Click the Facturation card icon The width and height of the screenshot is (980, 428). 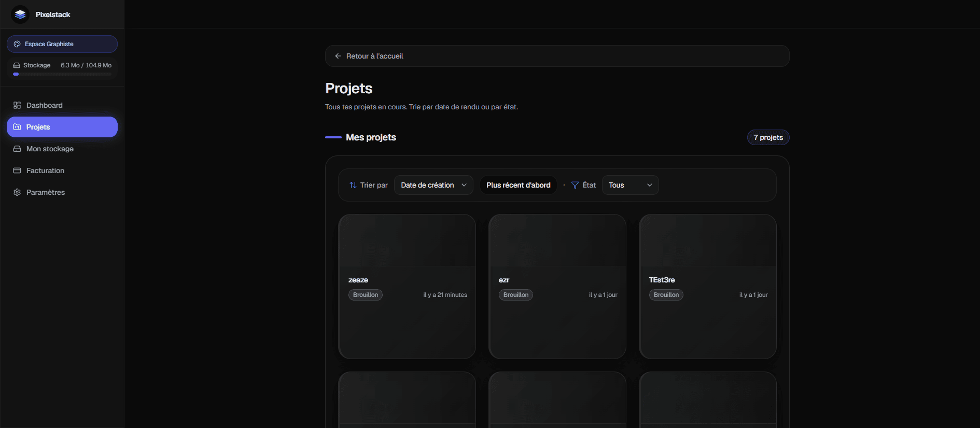[x=17, y=170]
